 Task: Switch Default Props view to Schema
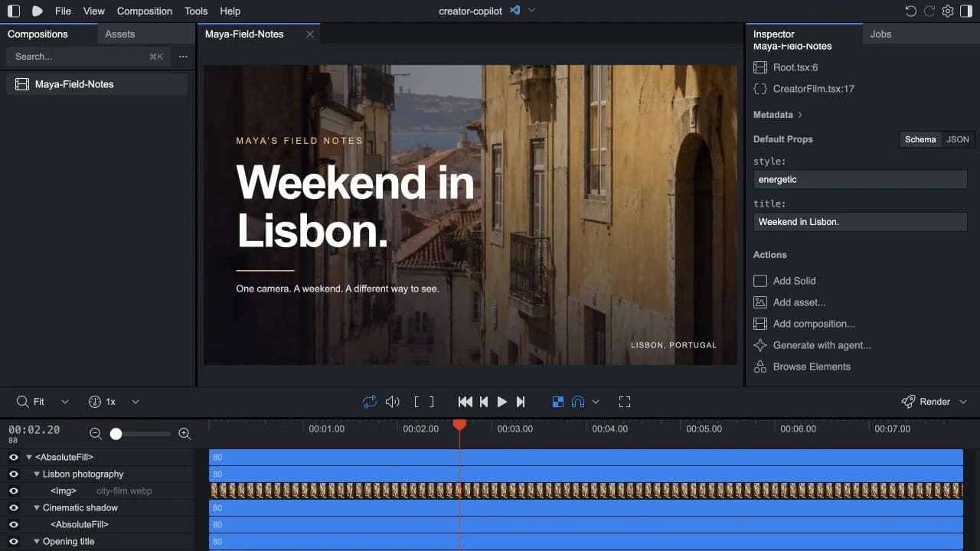pyautogui.click(x=920, y=139)
